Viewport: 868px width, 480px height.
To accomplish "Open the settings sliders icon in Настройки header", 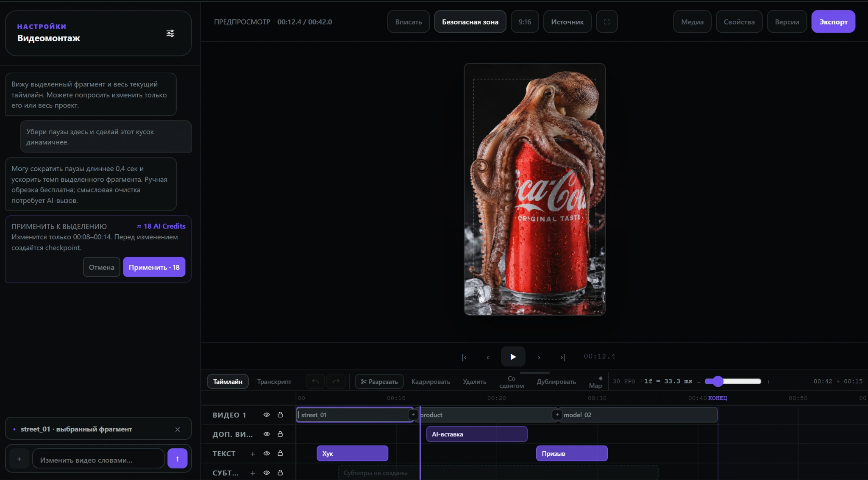I will (170, 33).
